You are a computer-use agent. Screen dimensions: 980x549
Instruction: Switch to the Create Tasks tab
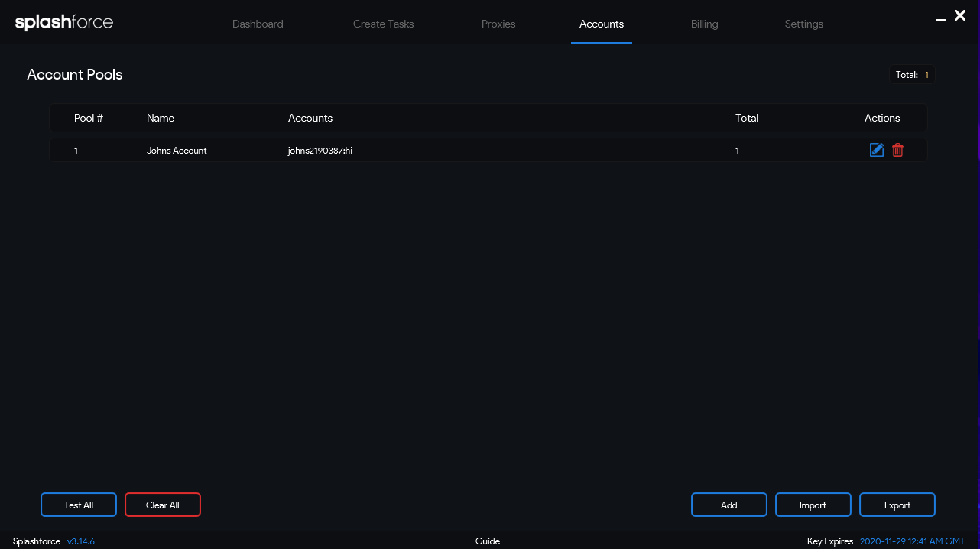click(x=383, y=24)
